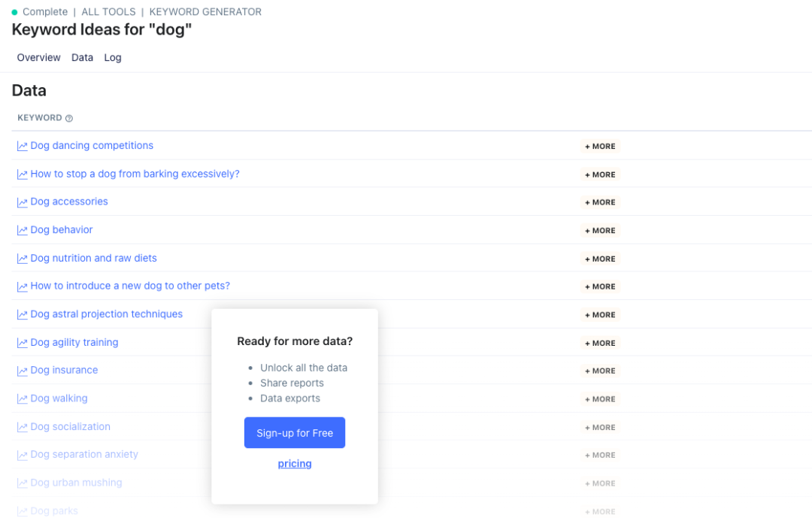The image size is (812, 518).
Task: Click the trend chart icon beside Dog accessories
Action: (23, 202)
